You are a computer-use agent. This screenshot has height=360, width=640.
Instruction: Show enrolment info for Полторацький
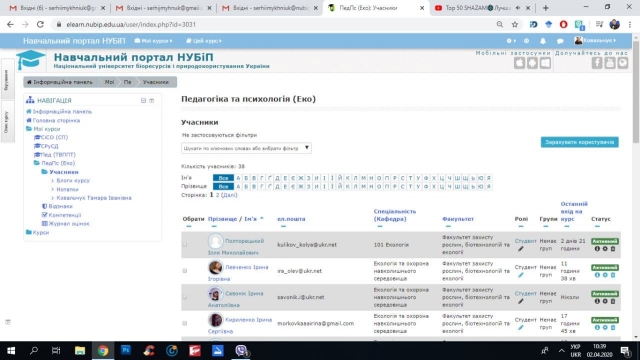point(597,249)
